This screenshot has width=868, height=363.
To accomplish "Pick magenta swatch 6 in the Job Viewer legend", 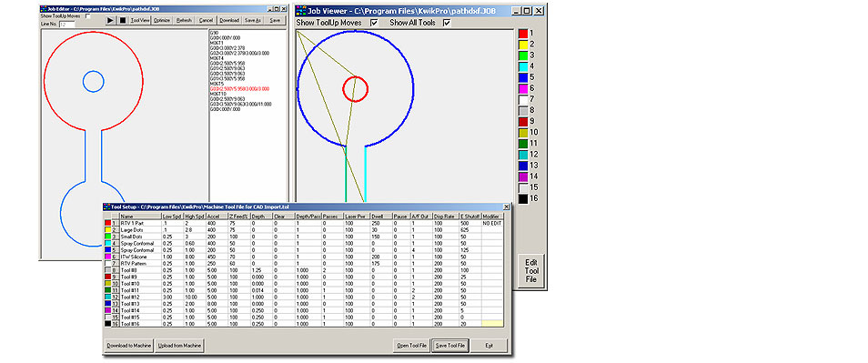I will (522, 88).
